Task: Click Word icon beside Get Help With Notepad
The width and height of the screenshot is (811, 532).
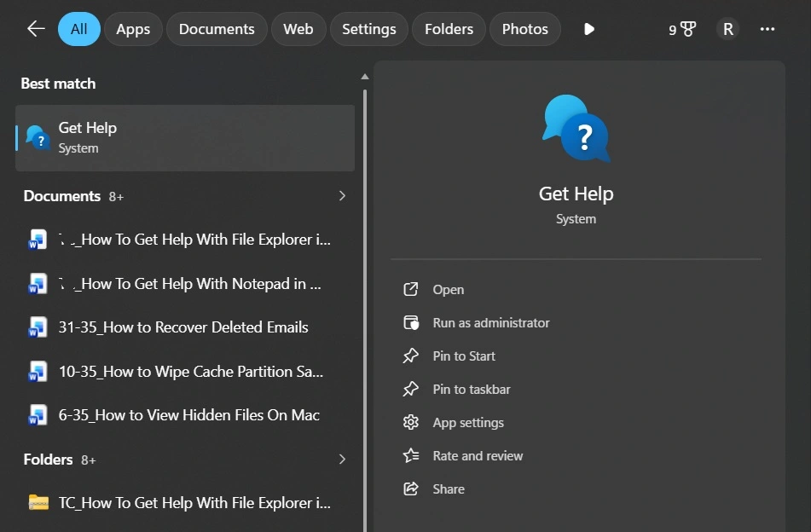Action: [38, 283]
